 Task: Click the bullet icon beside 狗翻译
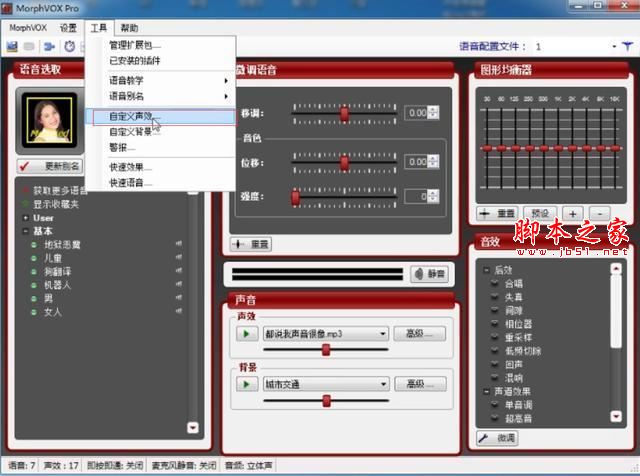pos(34,272)
